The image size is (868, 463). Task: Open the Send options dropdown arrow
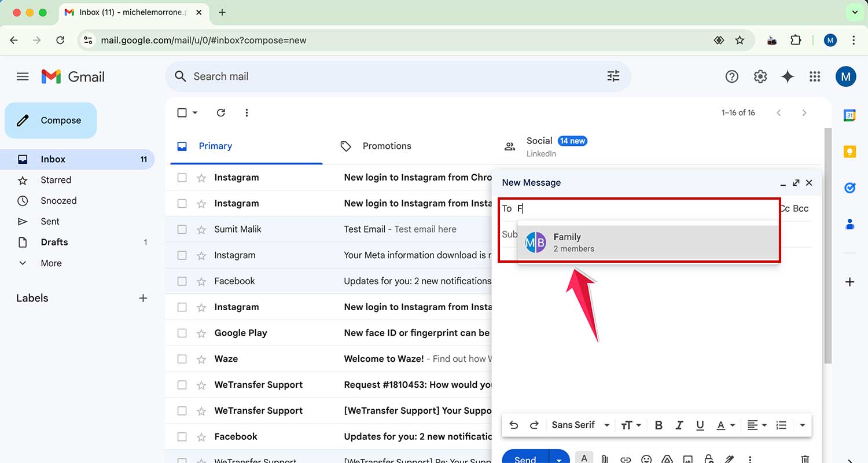pos(558,458)
